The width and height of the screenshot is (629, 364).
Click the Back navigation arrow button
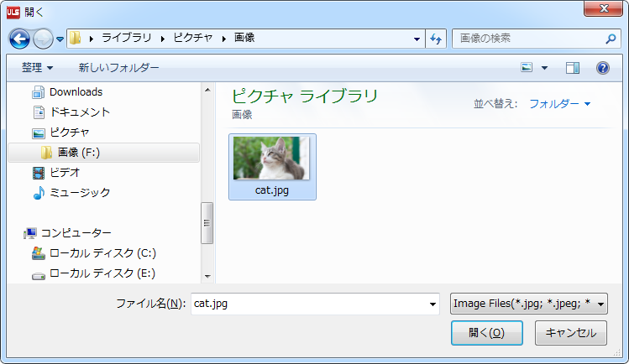pos(19,39)
